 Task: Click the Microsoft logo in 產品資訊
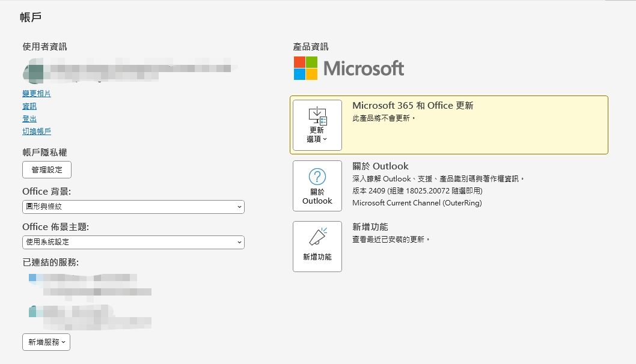coord(349,68)
